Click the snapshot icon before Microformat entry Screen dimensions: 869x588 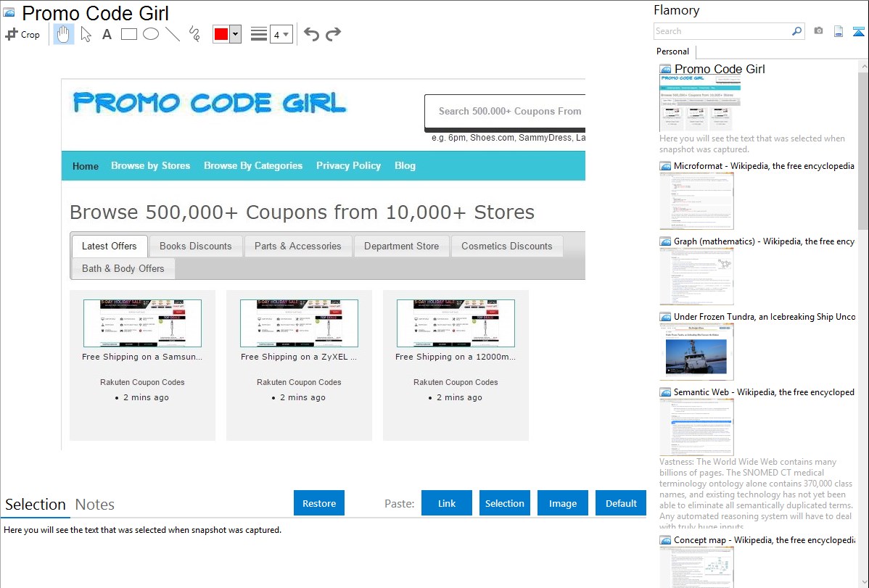(x=665, y=166)
